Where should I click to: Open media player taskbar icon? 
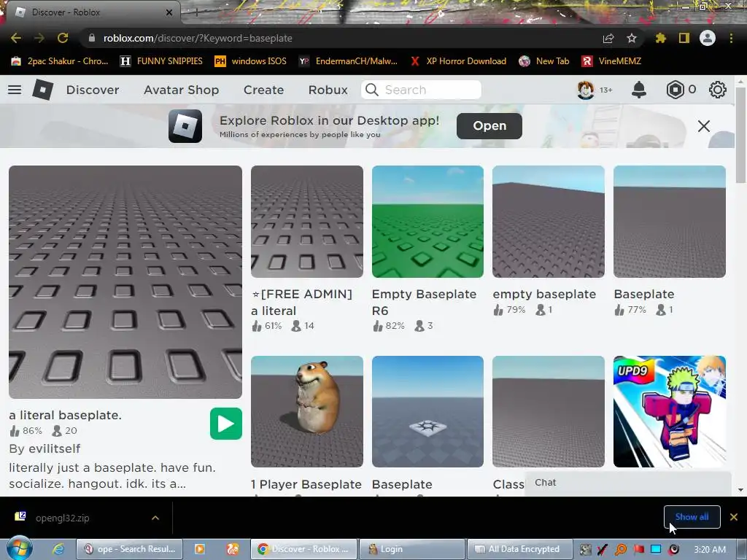[200, 549]
